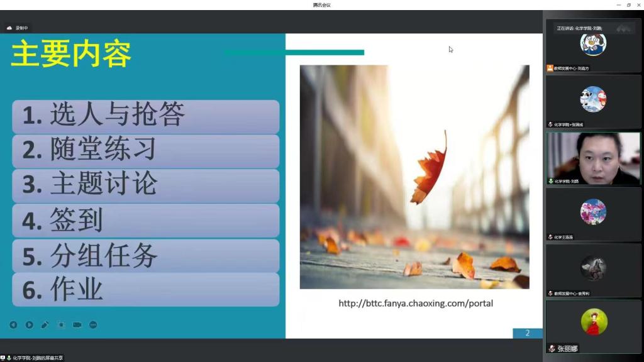This screenshot has width=644, height=362.
Task: Click the falling leaf picture on the slide
Action: [414, 177]
